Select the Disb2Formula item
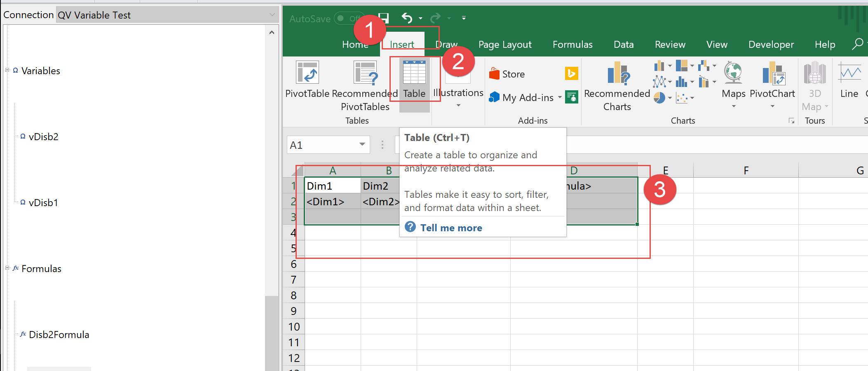This screenshot has height=371, width=868. click(59, 335)
